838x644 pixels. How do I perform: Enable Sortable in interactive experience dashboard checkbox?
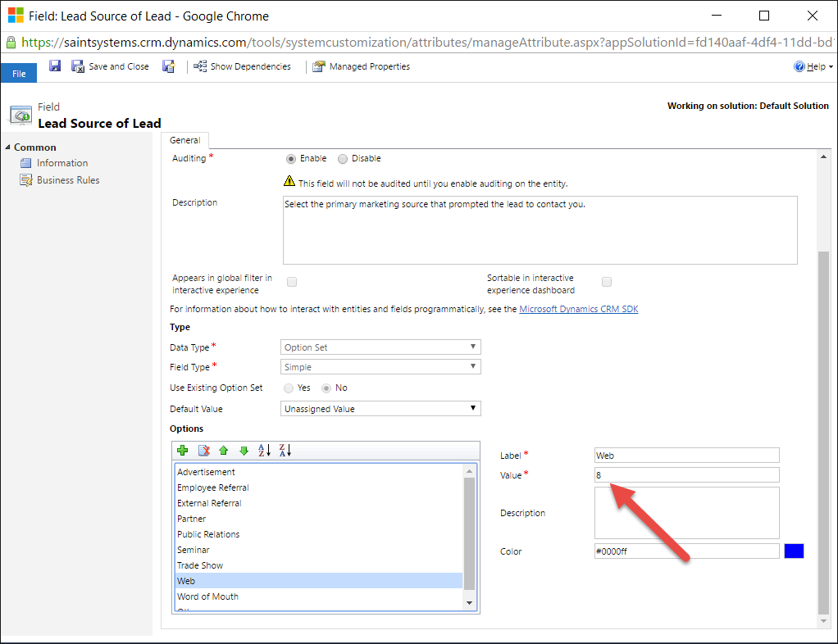[607, 282]
